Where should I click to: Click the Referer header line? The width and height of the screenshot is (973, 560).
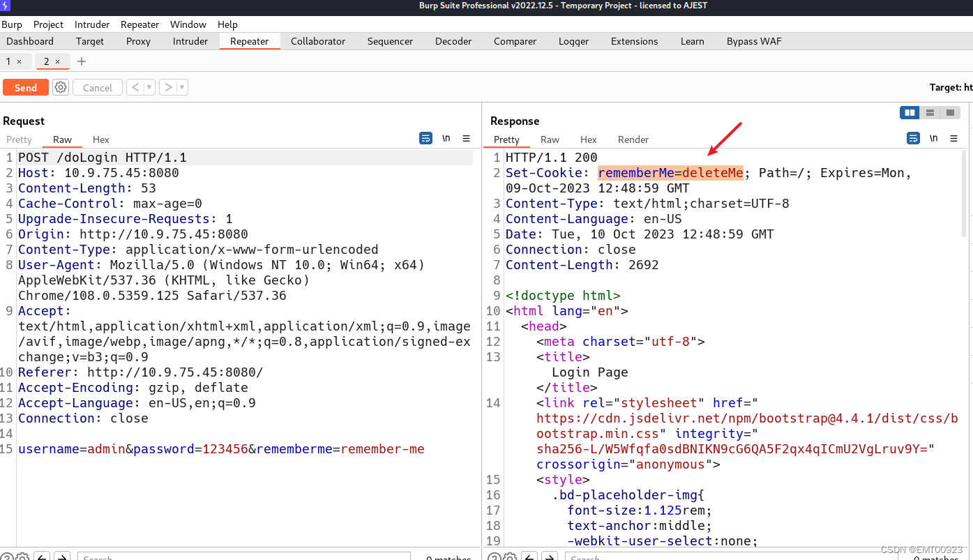[140, 372]
